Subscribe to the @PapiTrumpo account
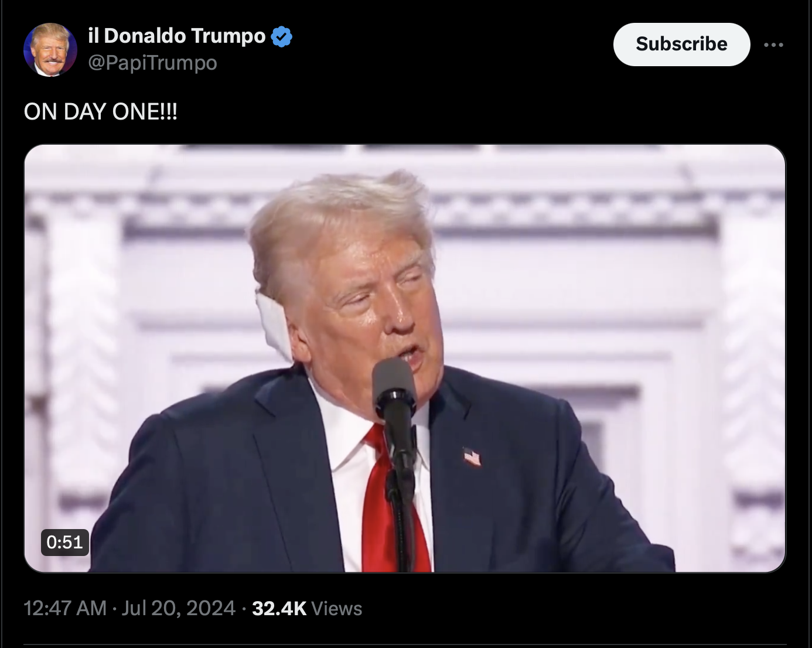Screen dimensions: 812x648 681,44
